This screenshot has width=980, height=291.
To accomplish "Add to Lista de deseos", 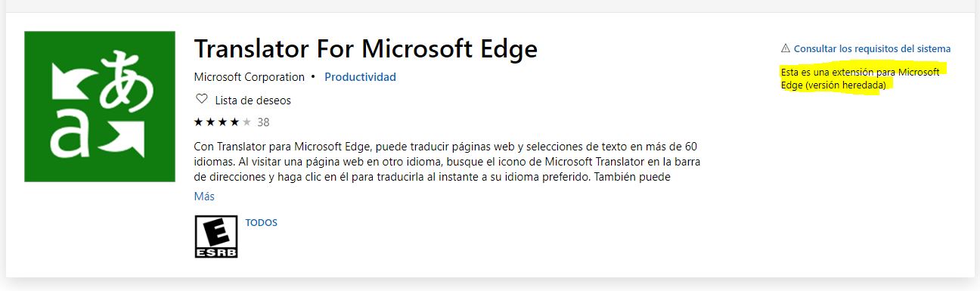I will point(253,100).
